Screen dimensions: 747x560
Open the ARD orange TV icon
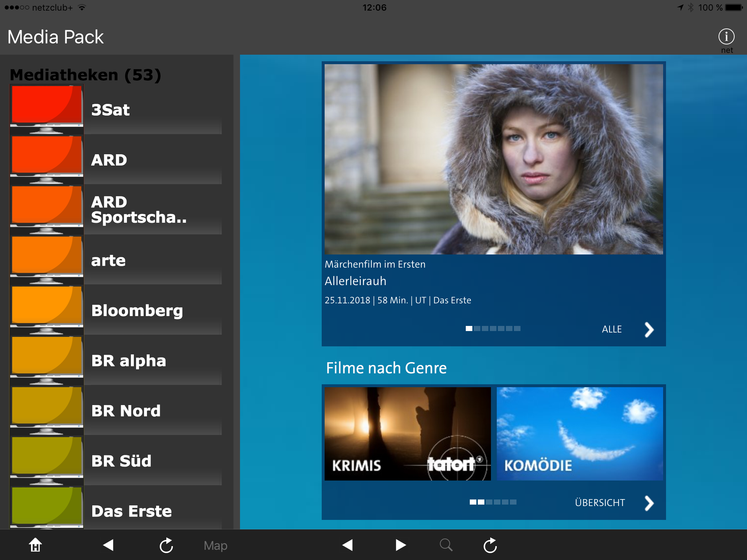pyautogui.click(x=47, y=159)
